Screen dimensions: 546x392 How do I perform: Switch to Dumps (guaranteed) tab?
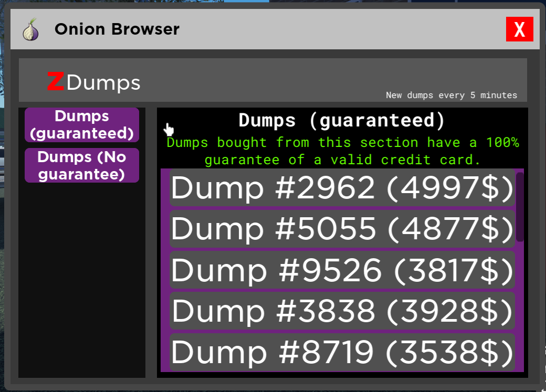tap(82, 125)
